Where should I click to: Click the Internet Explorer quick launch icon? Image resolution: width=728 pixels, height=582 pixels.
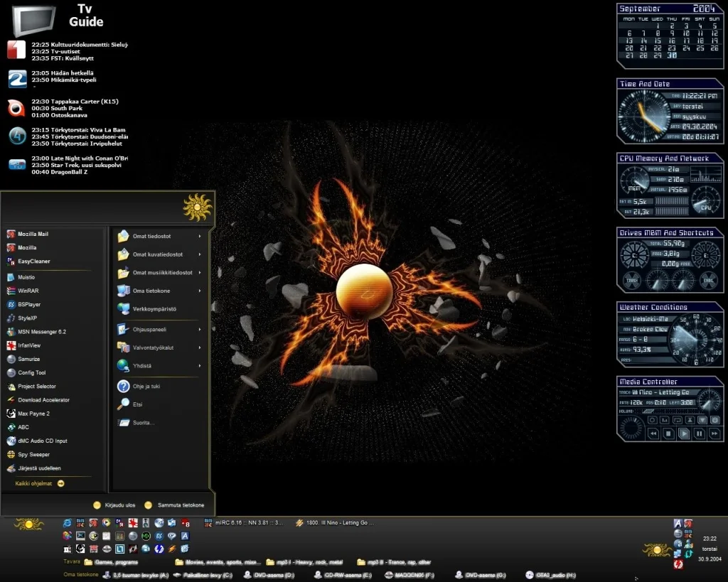tap(68, 523)
